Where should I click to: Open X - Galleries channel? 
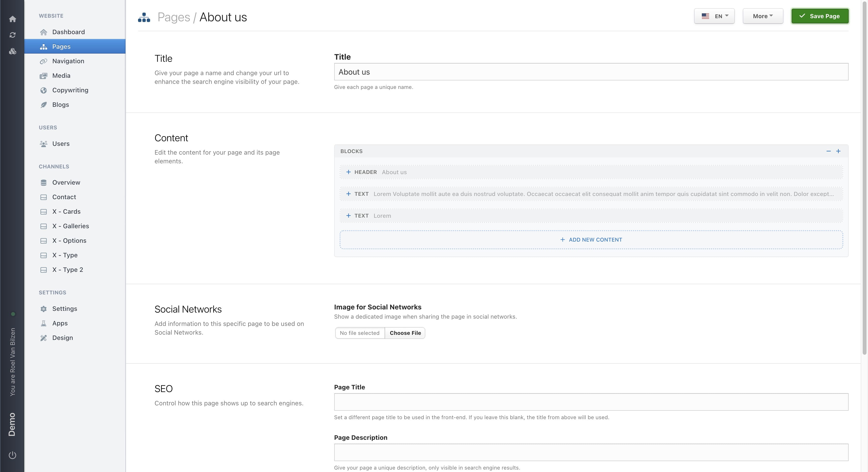tap(70, 226)
